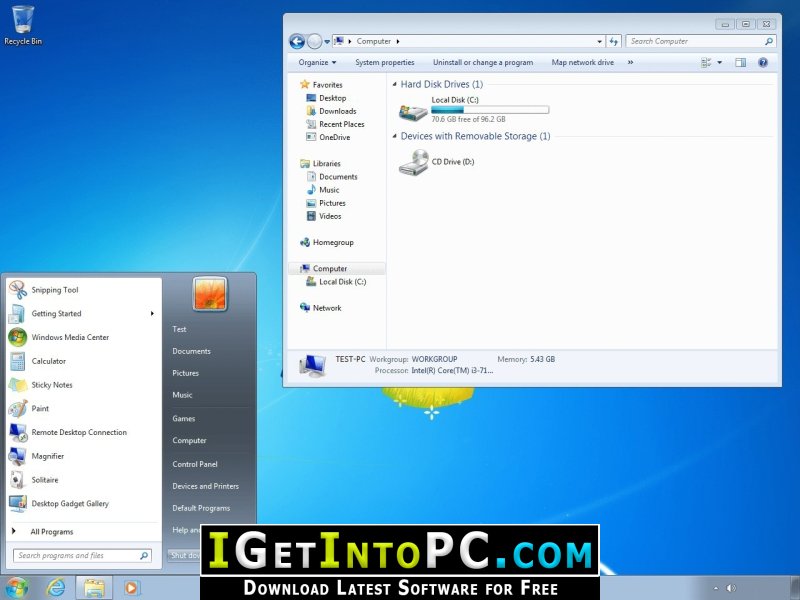Click the volume speaker tray icon
Screen dimensions: 800x600
[731, 588]
